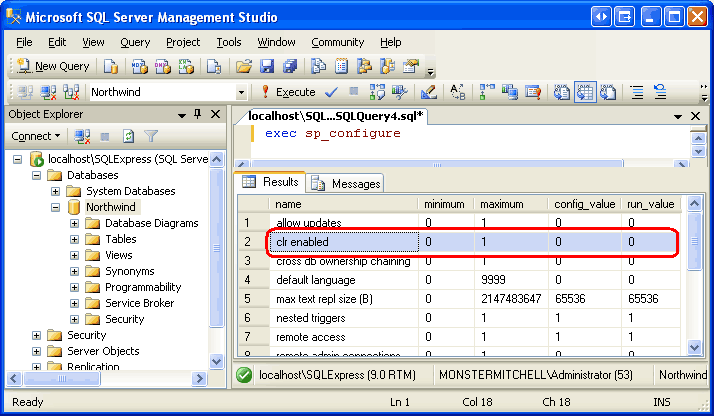Open the Northwind database dropdown

241,92
